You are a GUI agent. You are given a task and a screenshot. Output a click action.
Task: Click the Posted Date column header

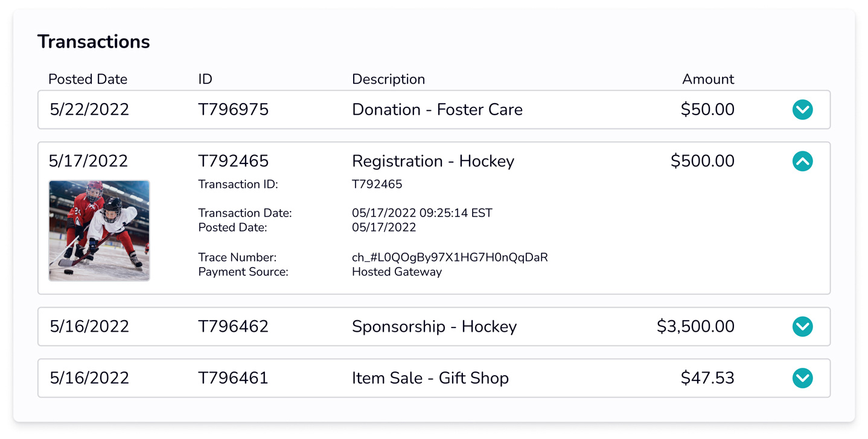point(88,80)
